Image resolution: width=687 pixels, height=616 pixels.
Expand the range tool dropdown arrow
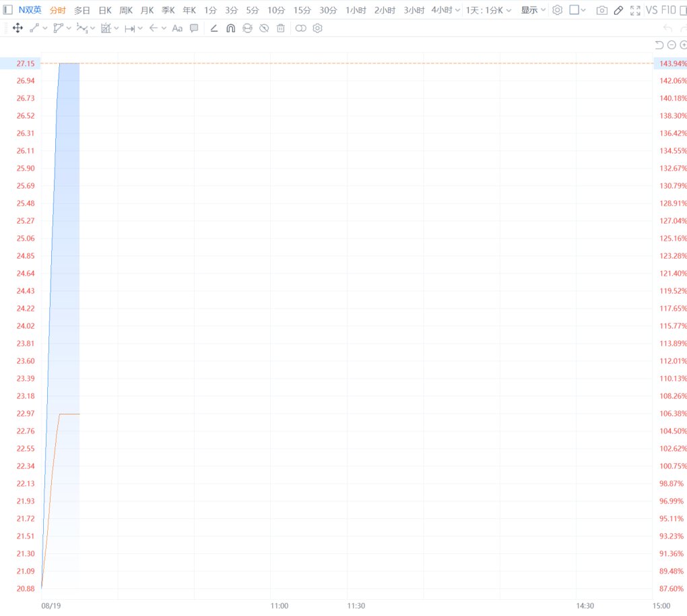click(140, 28)
